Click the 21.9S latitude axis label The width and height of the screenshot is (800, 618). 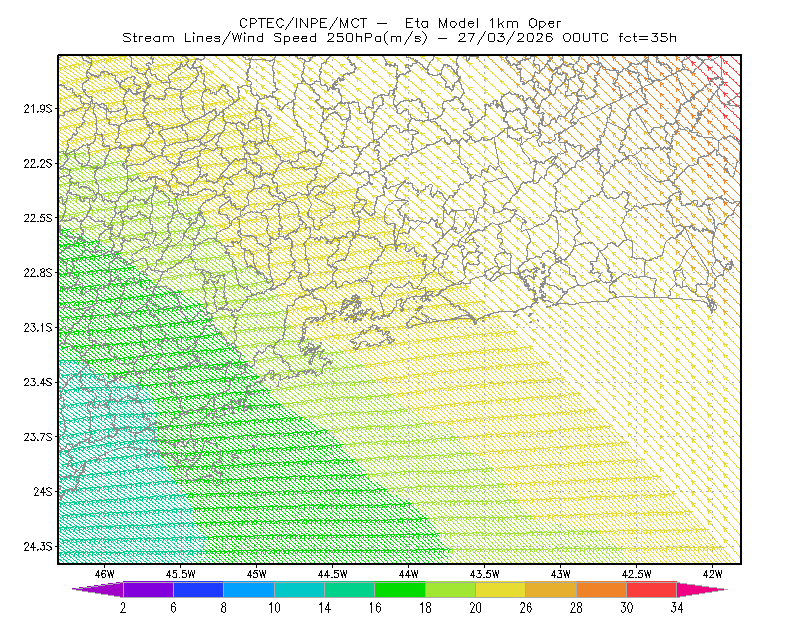pos(38,109)
